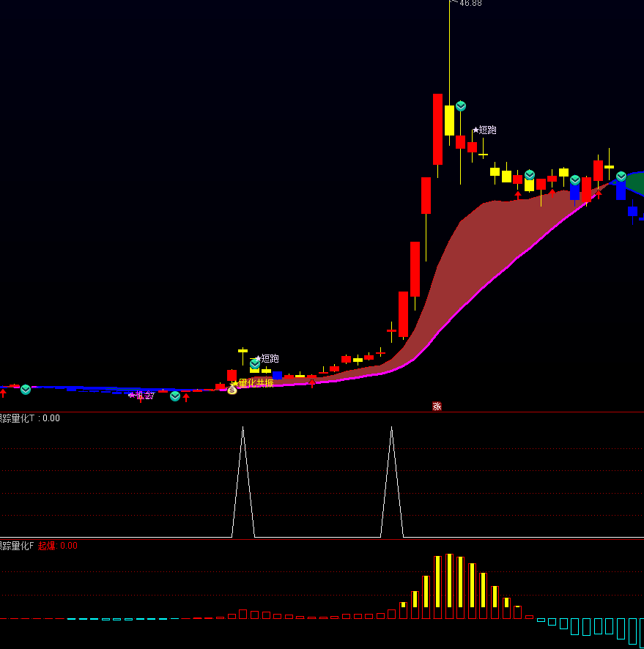
Task: Click the tallest red candlestick in the rally
Action: click(x=437, y=129)
